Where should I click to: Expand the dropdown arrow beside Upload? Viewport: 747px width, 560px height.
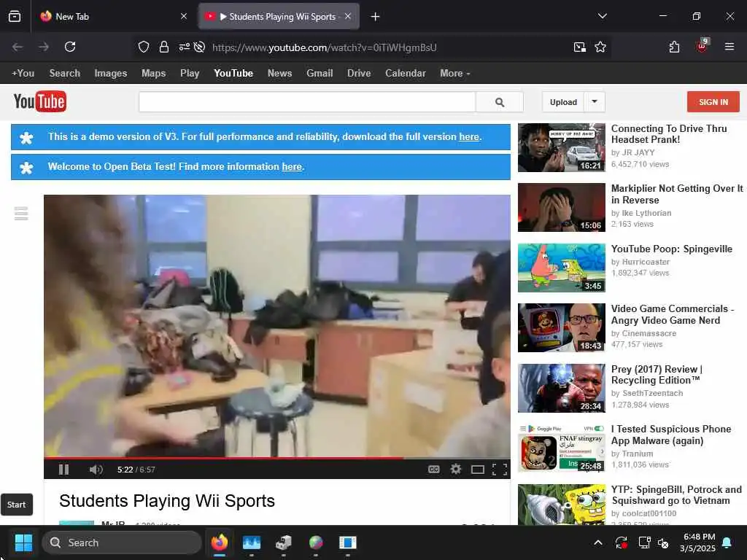pos(595,101)
